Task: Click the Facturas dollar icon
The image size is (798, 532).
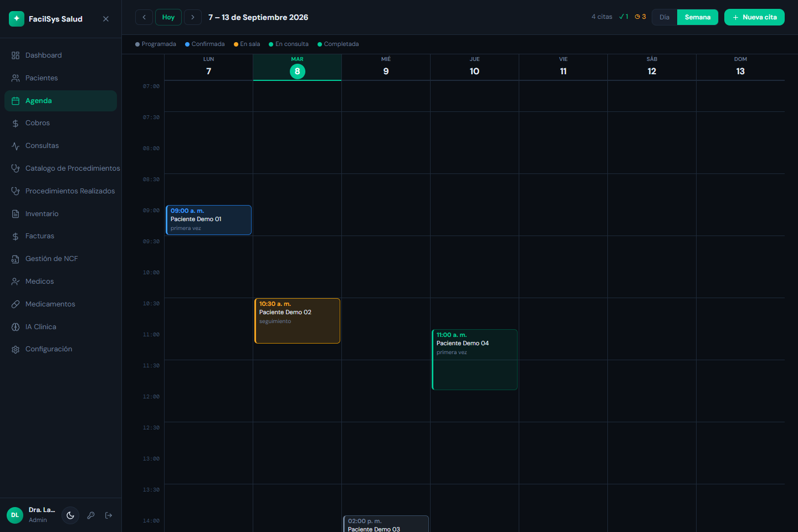Action: pos(16,236)
